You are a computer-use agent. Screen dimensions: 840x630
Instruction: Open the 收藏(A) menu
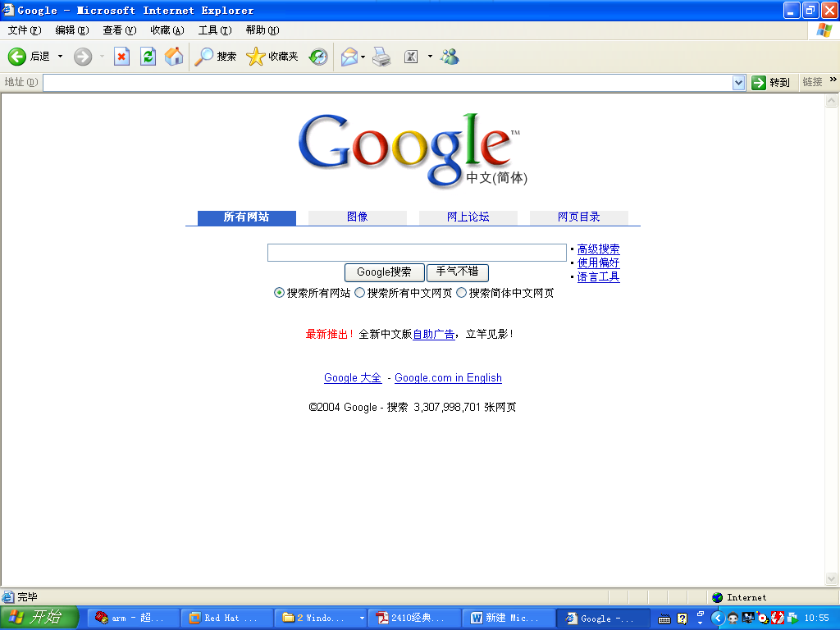click(167, 30)
